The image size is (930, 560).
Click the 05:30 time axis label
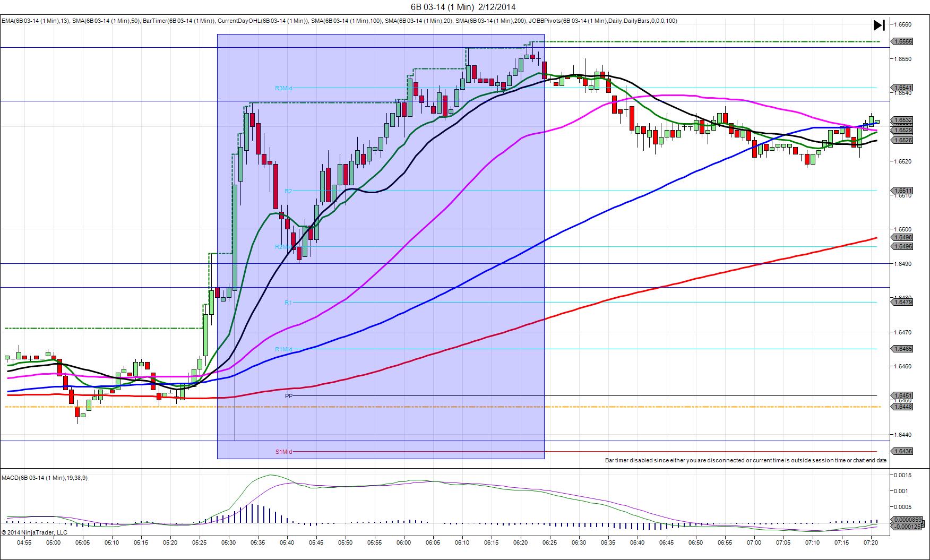tap(228, 543)
